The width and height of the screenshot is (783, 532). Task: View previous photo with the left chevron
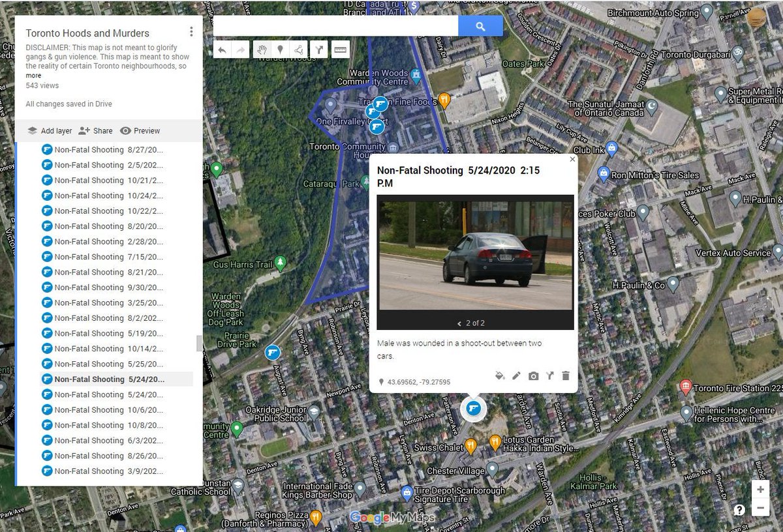459,322
